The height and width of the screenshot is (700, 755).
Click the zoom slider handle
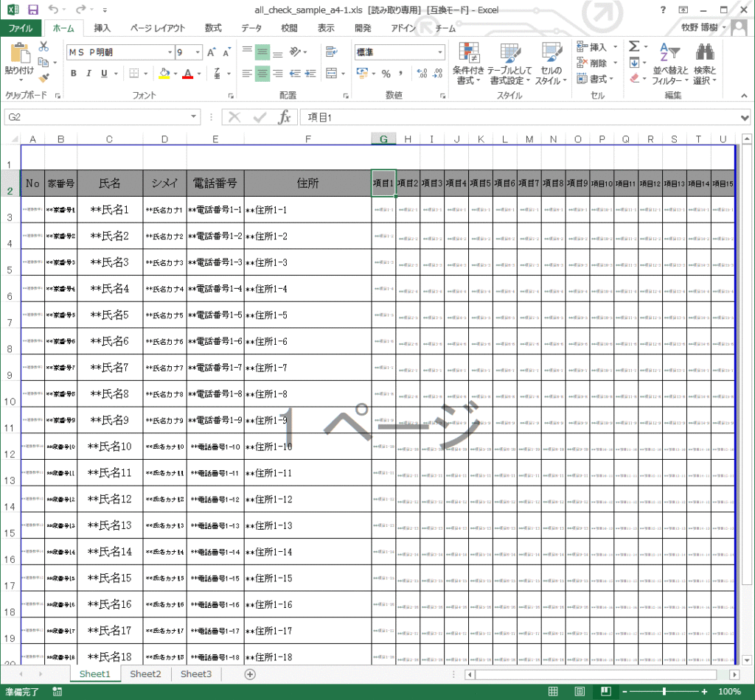tap(664, 692)
